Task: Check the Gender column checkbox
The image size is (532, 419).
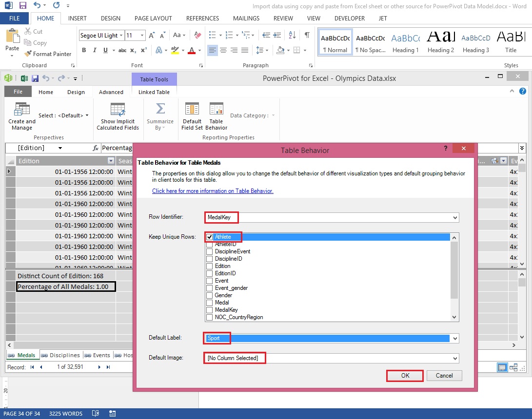Action: (x=208, y=295)
